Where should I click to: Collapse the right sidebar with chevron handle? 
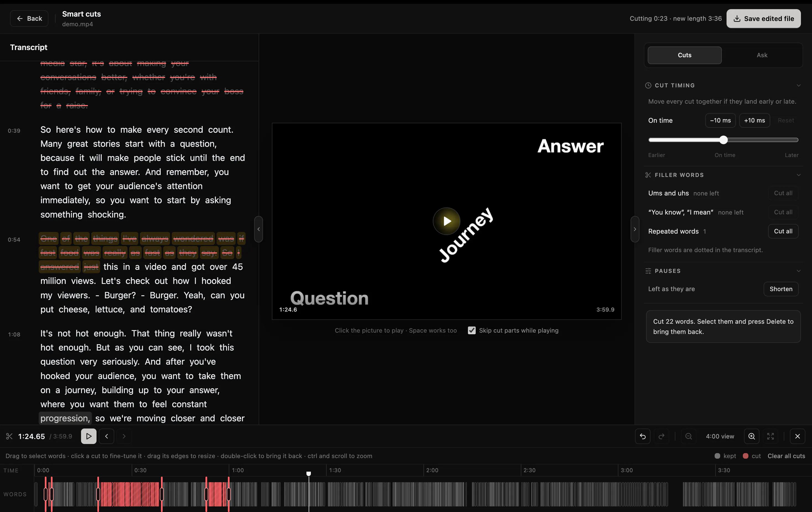pos(635,229)
